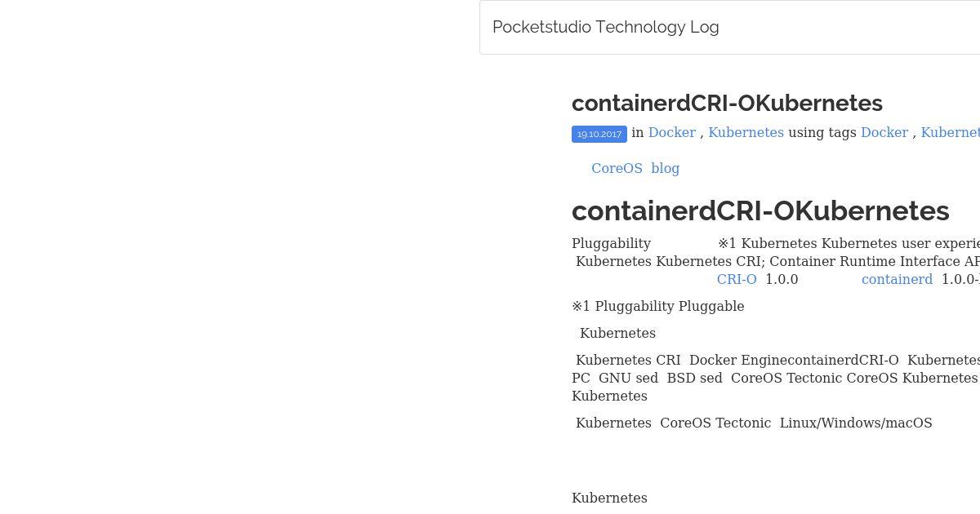
Task: Select the Docker tag after "using tags"
Action: [x=884, y=132]
